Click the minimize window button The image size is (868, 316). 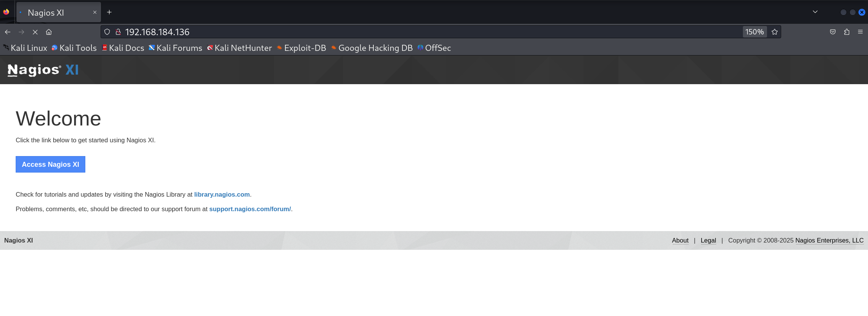(844, 12)
